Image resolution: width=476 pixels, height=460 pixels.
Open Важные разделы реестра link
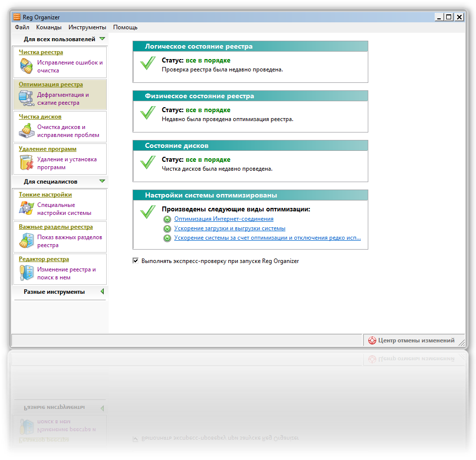point(56,227)
